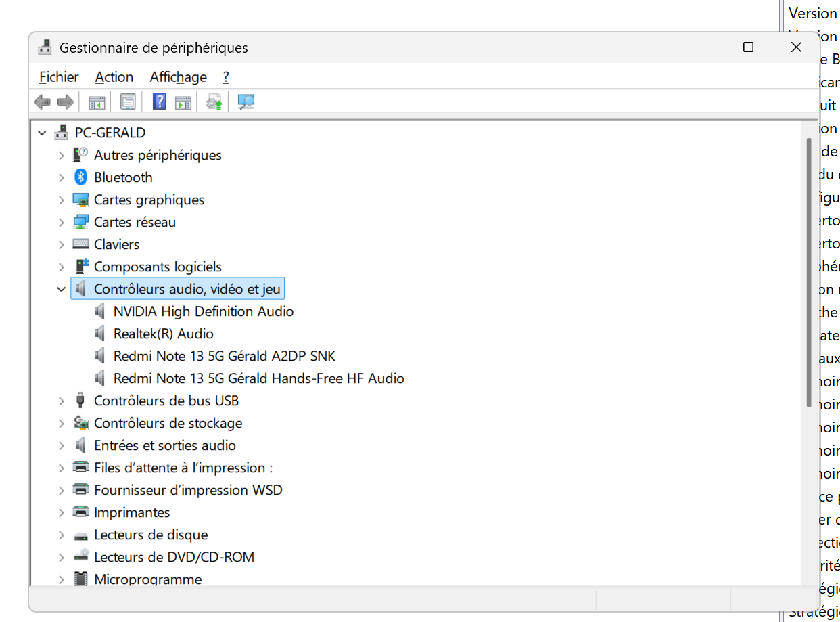840x622 pixels.
Task: Expand the Composants logiciels node
Action: (x=62, y=267)
